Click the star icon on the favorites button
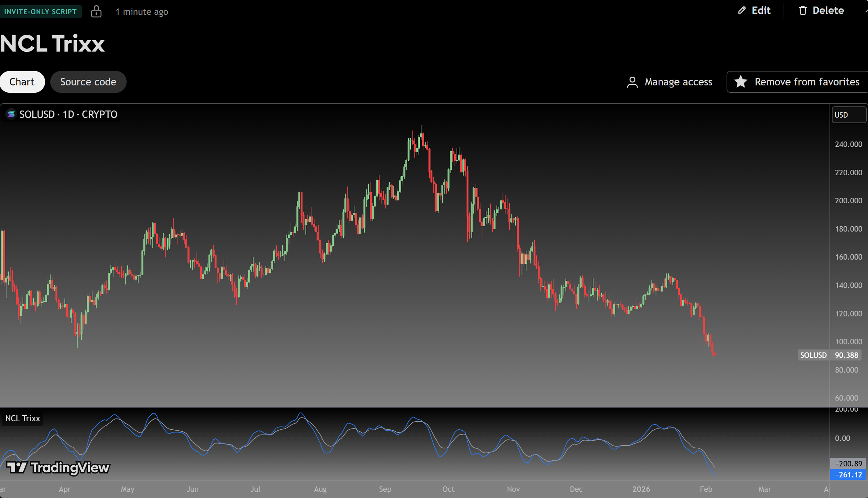Viewport: 868px width, 498px height. coord(740,82)
